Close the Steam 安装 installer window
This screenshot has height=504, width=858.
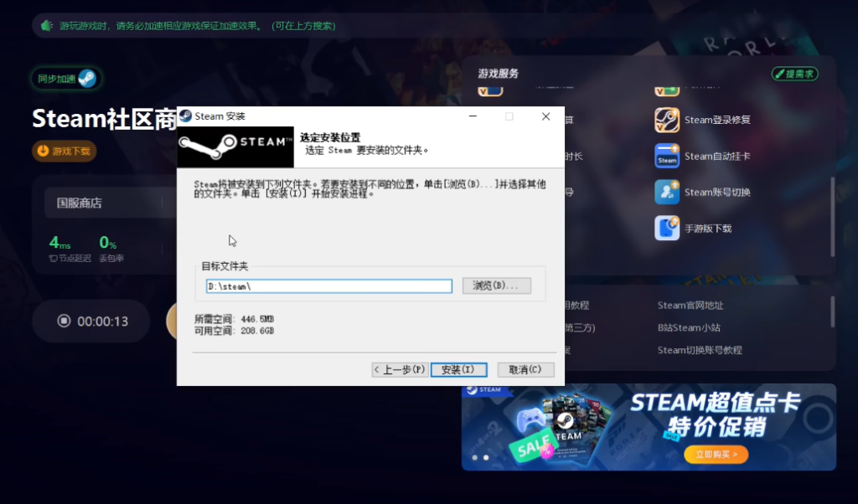(545, 116)
